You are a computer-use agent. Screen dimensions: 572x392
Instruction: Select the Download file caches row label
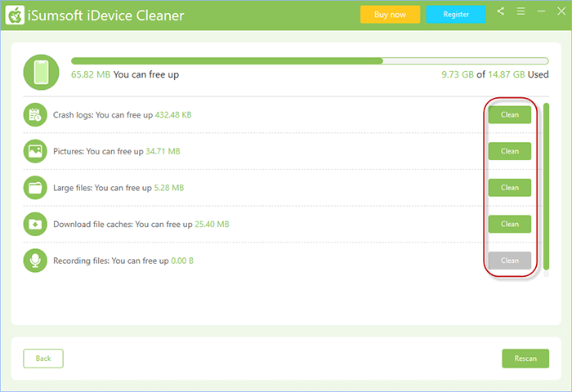click(141, 225)
